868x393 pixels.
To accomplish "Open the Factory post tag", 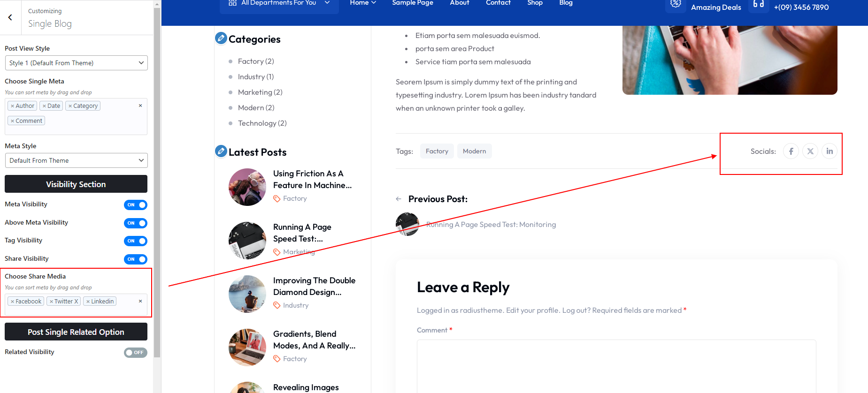I will coord(437,151).
